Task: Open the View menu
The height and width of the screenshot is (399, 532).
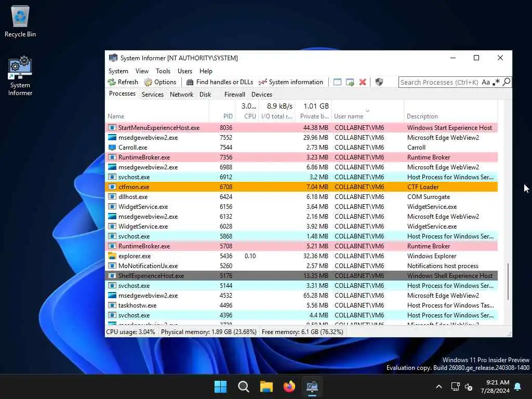Action: point(142,71)
